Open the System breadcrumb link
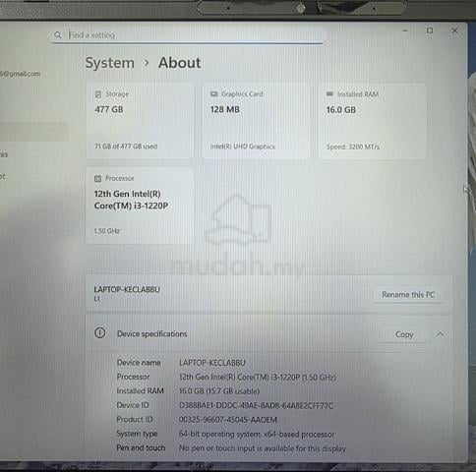 point(110,63)
